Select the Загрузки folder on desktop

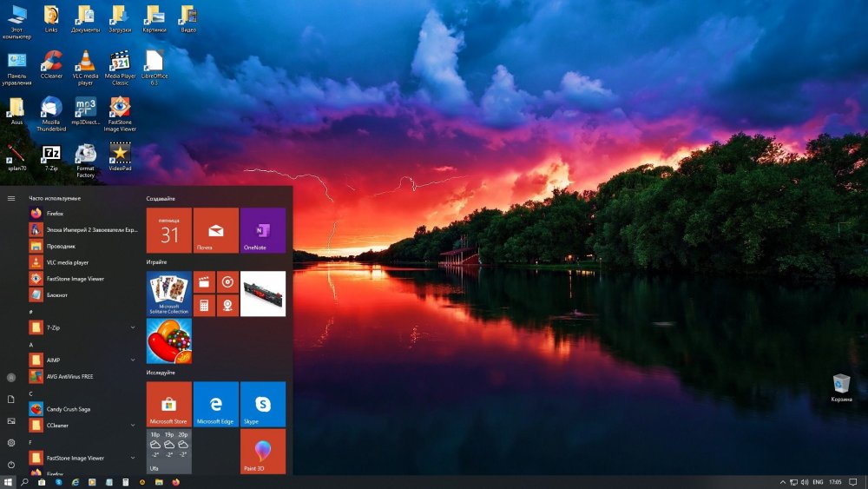[120, 19]
